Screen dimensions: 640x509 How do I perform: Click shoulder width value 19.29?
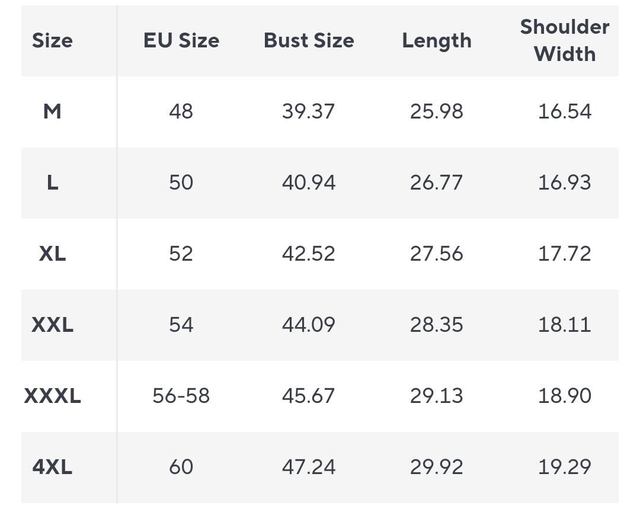564,467
